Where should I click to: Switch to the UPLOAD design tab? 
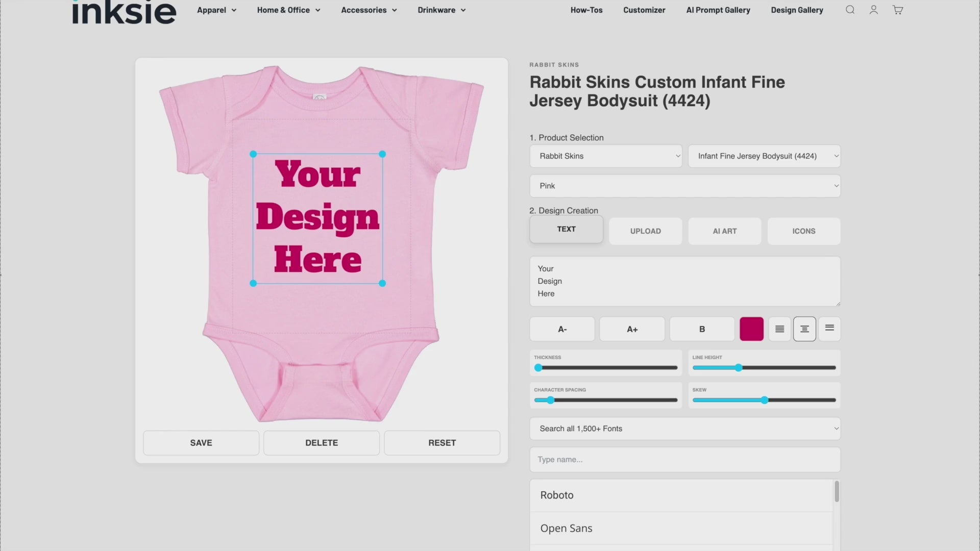pyautogui.click(x=645, y=231)
